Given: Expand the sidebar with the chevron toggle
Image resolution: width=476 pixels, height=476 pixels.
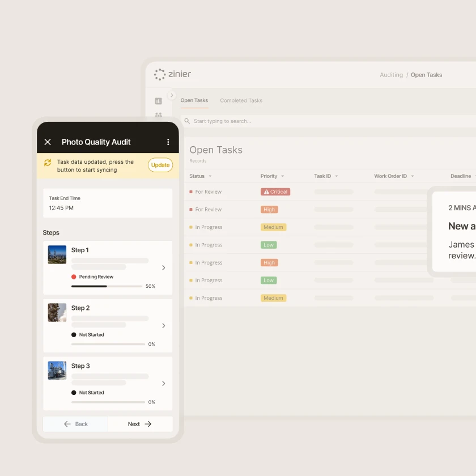Looking at the screenshot, I should (x=172, y=95).
